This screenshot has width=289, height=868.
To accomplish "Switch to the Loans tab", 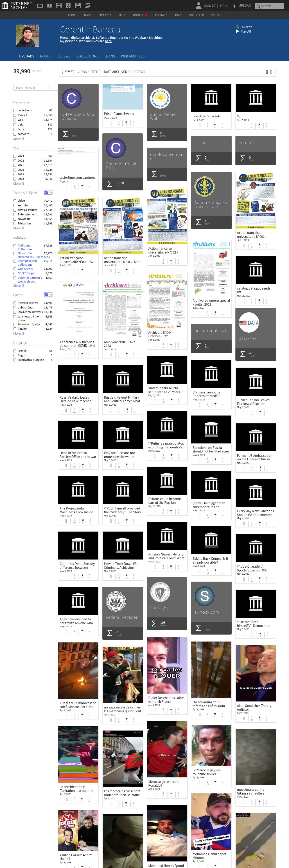I will (x=110, y=56).
